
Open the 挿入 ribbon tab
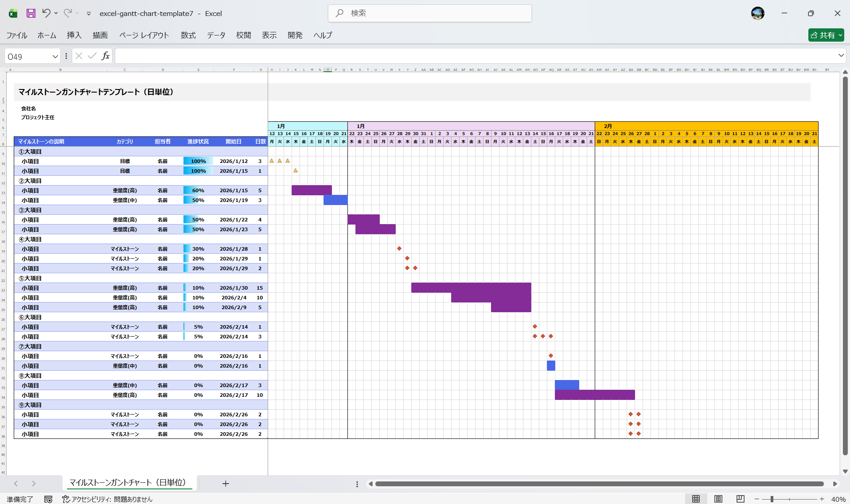[74, 35]
